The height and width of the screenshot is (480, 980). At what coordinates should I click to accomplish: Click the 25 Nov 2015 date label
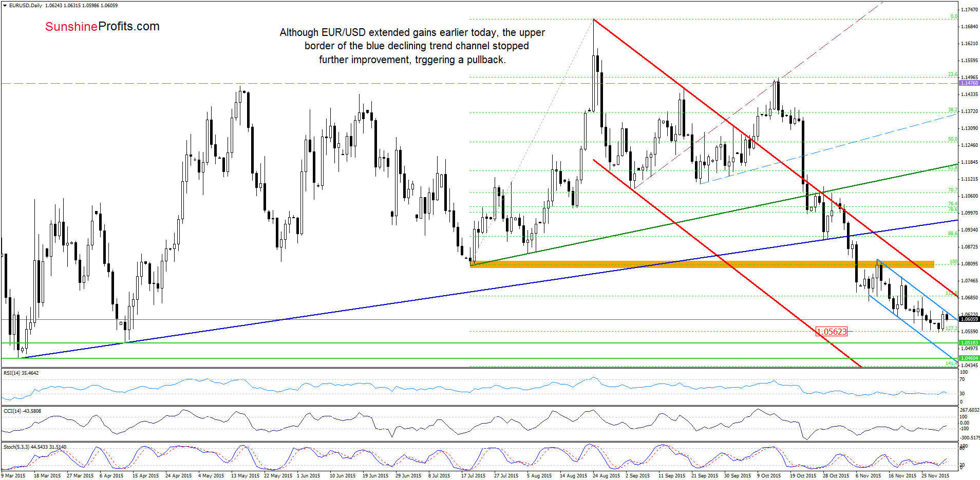[935, 476]
